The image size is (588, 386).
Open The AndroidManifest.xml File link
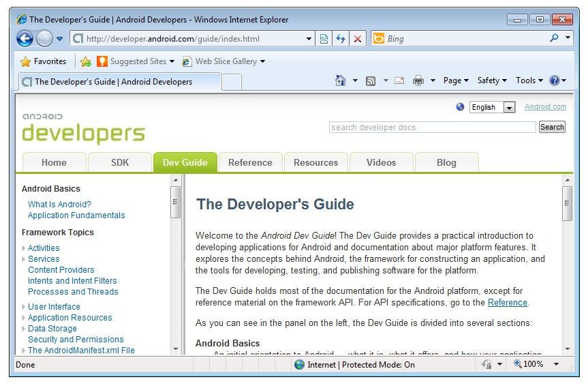tap(81, 351)
